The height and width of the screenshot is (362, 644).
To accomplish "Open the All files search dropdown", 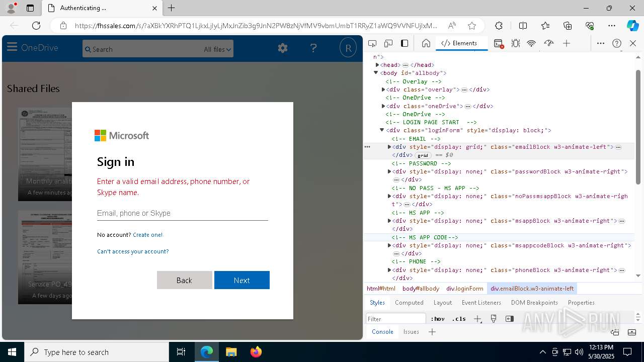I will pyautogui.click(x=217, y=49).
